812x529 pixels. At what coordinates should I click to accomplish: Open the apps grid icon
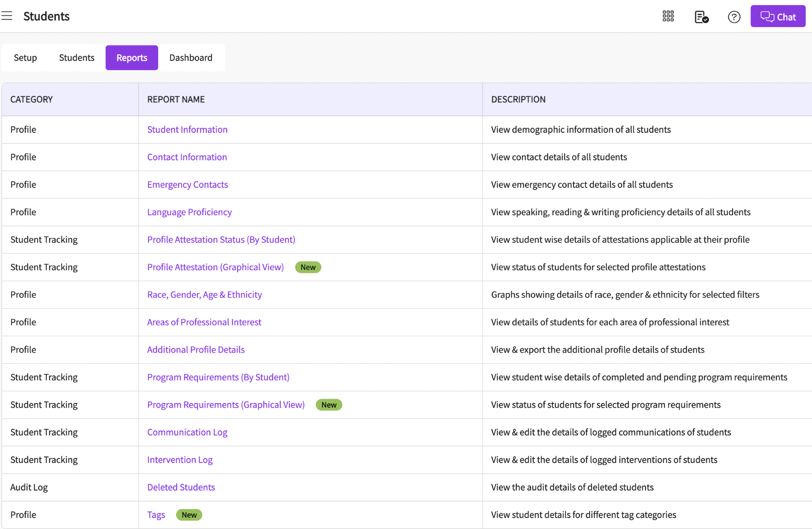pyautogui.click(x=668, y=16)
